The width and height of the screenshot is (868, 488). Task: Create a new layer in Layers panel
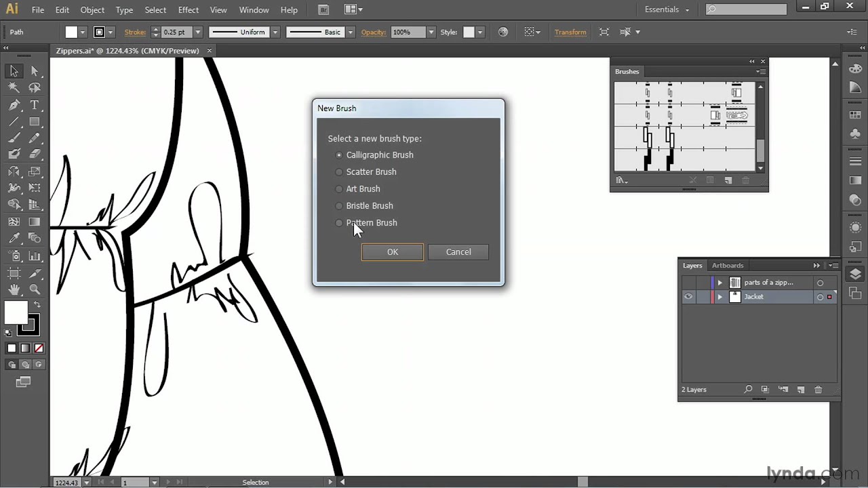tap(801, 389)
